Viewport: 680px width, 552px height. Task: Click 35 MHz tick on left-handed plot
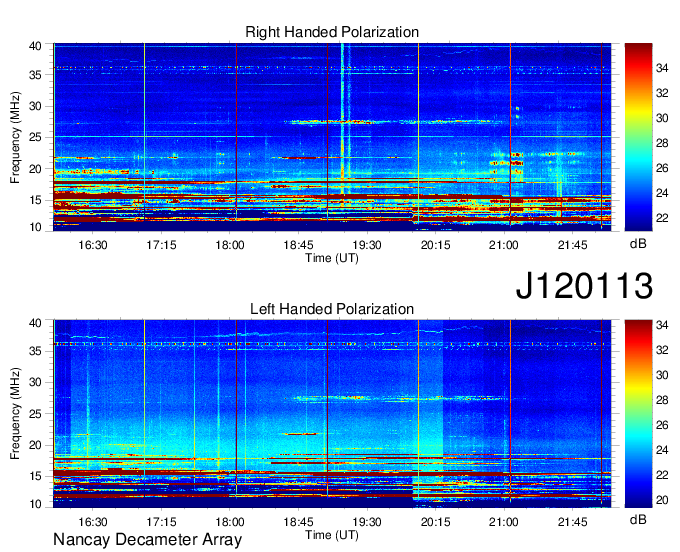tap(35, 351)
